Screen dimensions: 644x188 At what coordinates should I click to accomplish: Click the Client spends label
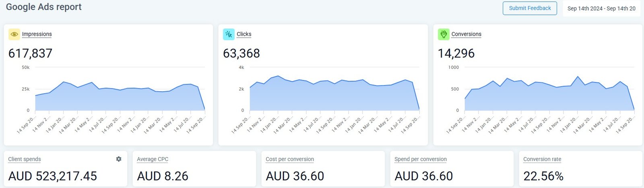pos(25,159)
